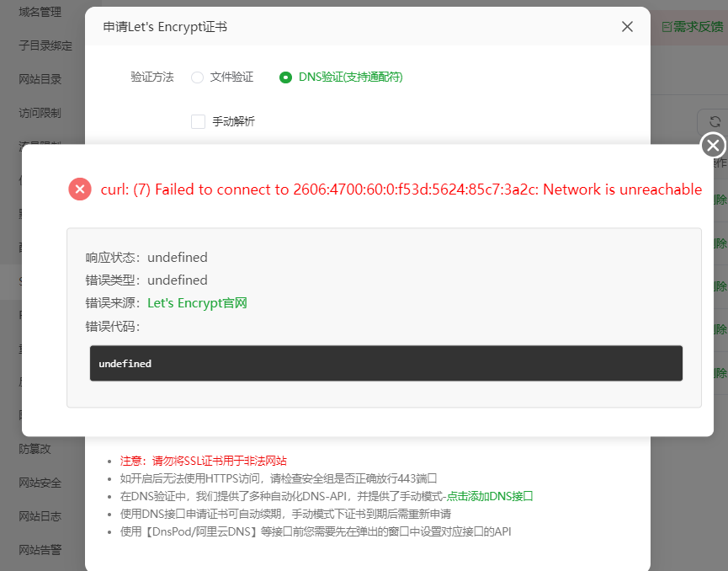The image size is (728, 571).
Task: Click the red 请勿将SSL证书用于非法网站 notice
Action: (x=204, y=461)
